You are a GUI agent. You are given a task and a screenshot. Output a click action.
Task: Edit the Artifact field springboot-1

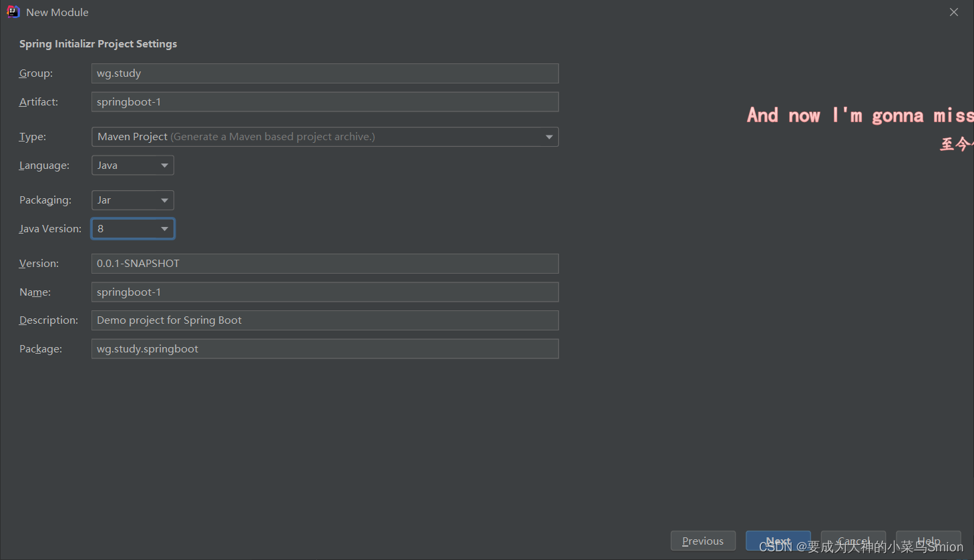click(x=325, y=102)
